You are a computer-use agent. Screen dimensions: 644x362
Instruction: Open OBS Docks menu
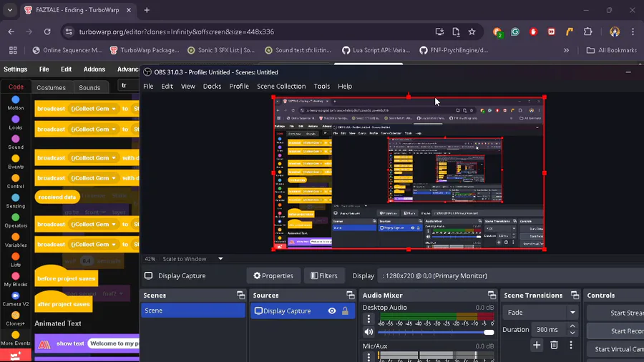click(x=212, y=86)
